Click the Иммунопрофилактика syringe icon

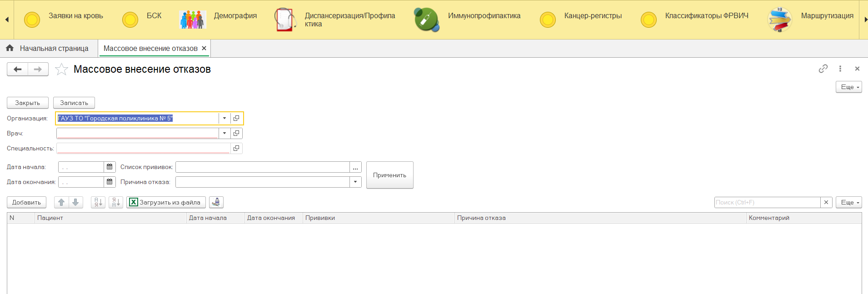[x=426, y=20]
